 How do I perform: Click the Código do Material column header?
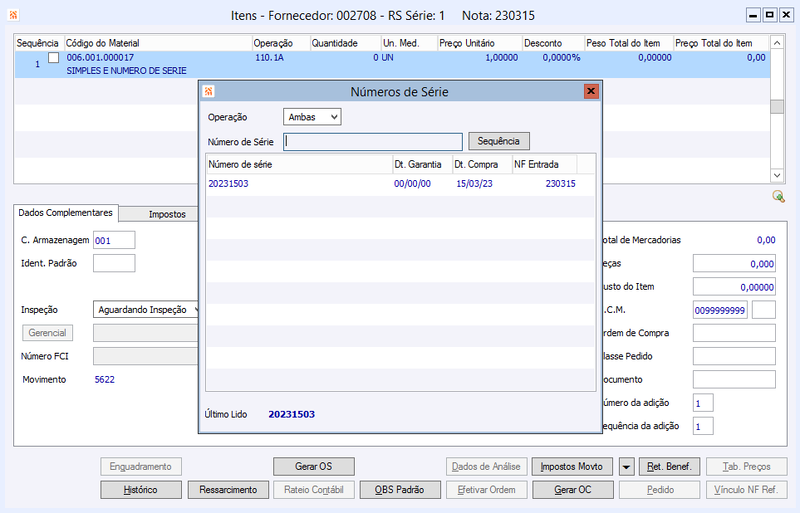point(158,43)
